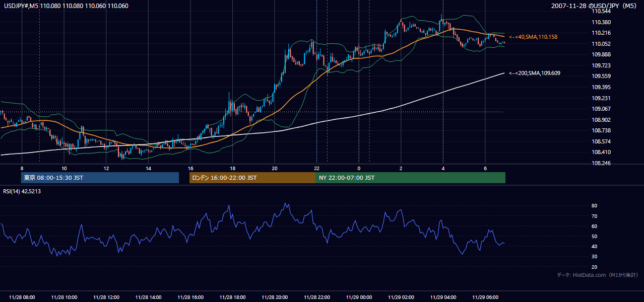Image resolution: width=644 pixels, height=302 pixels.
Task: Click time label 11/28 18:00
Action: click(232, 297)
